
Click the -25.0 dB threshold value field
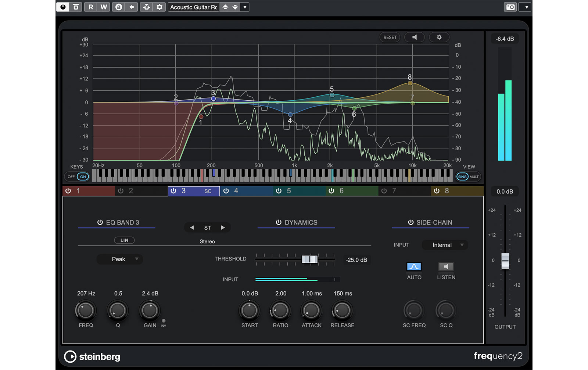pos(356,260)
